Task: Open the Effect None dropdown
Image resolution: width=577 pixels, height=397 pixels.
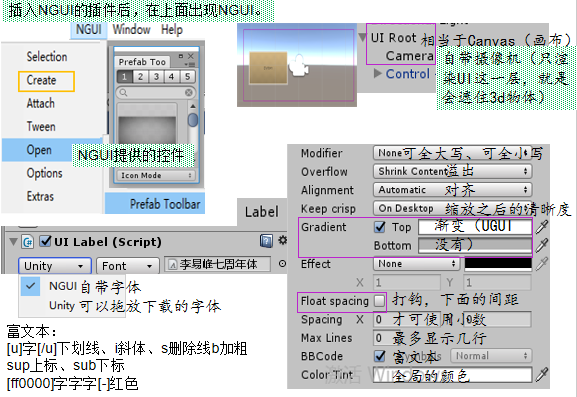Action: pyautogui.click(x=416, y=264)
